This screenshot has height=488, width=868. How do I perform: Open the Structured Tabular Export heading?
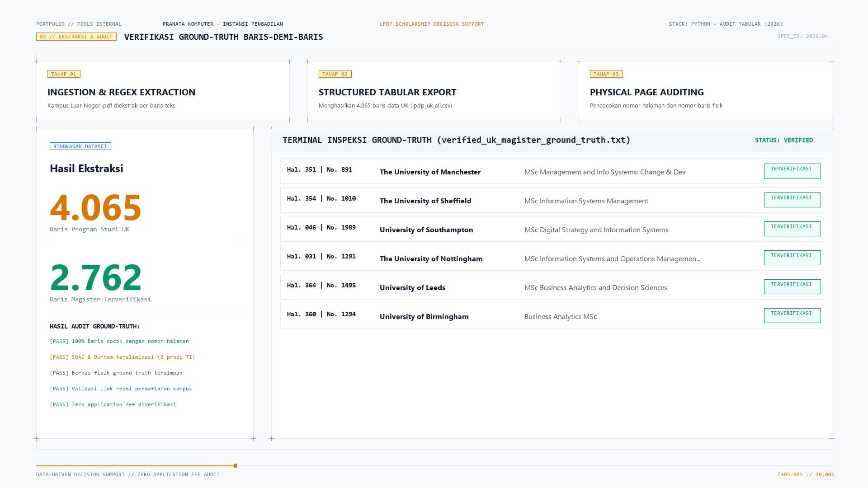point(387,92)
